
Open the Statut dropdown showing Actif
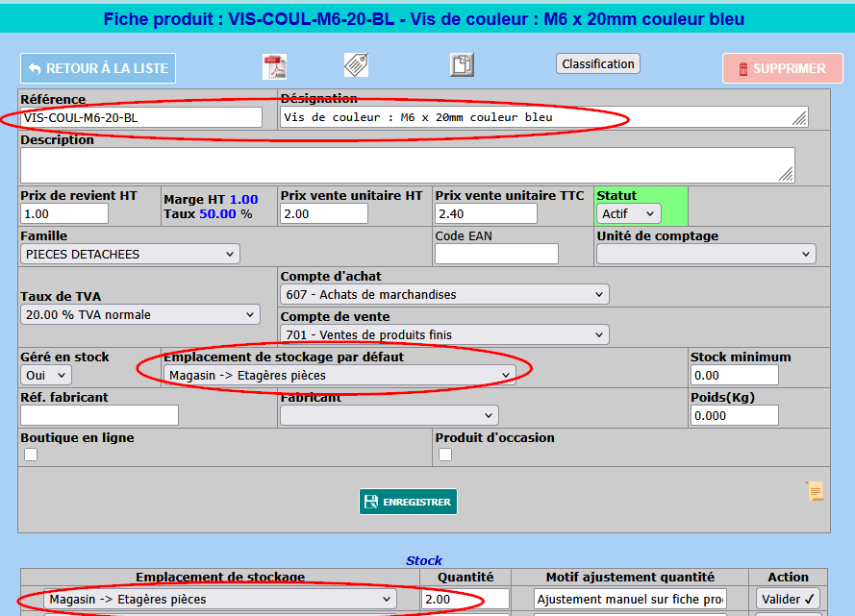pyautogui.click(x=629, y=214)
